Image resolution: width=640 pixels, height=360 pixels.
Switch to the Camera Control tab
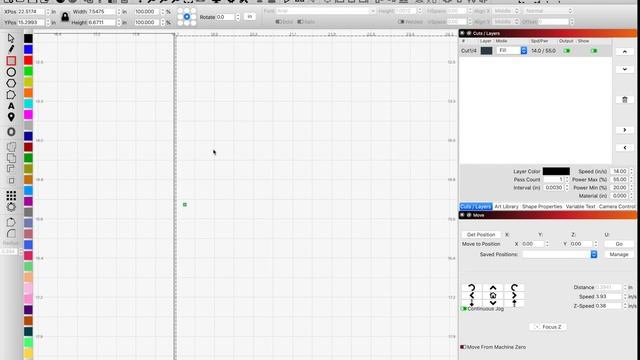click(617, 207)
